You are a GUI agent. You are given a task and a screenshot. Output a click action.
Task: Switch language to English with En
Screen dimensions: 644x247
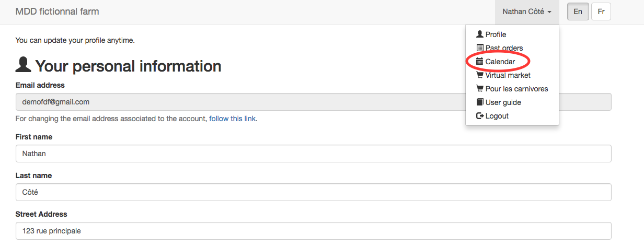coord(578,11)
